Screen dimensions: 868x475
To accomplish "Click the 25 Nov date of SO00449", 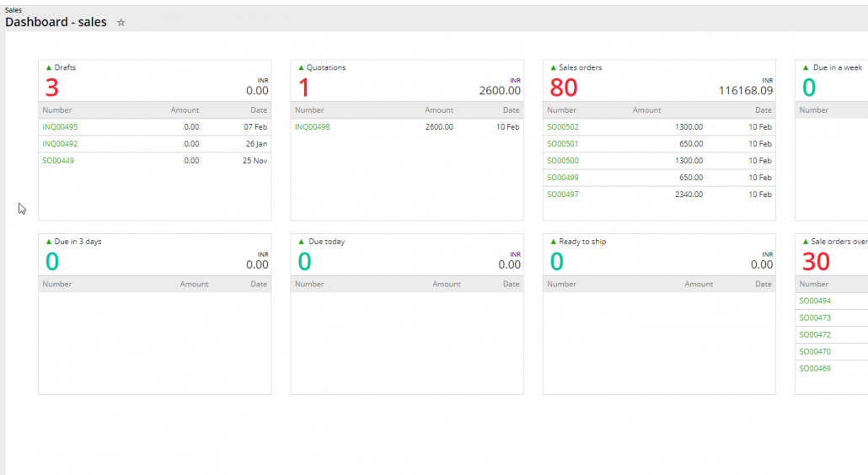I will point(255,161).
